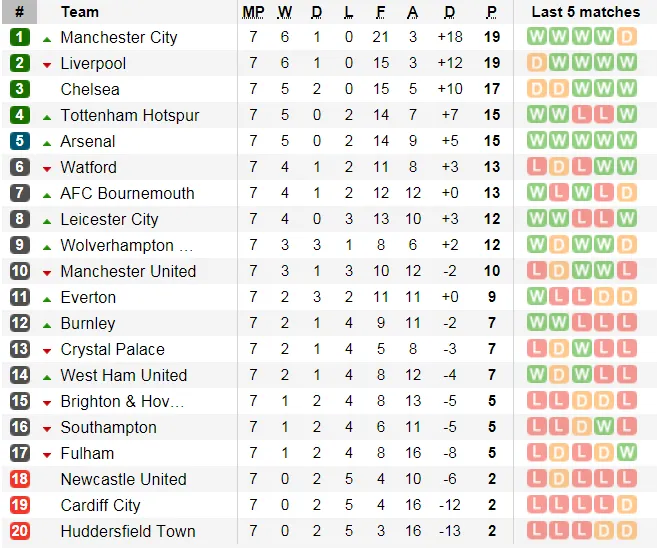The image size is (657, 548).
Task: Open the Chelsea team link
Action: pos(90,89)
